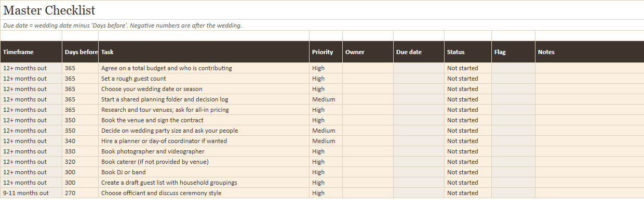The height and width of the screenshot is (206, 644).
Task: Select 'High' priority for Book caterer row
Action: (x=326, y=162)
